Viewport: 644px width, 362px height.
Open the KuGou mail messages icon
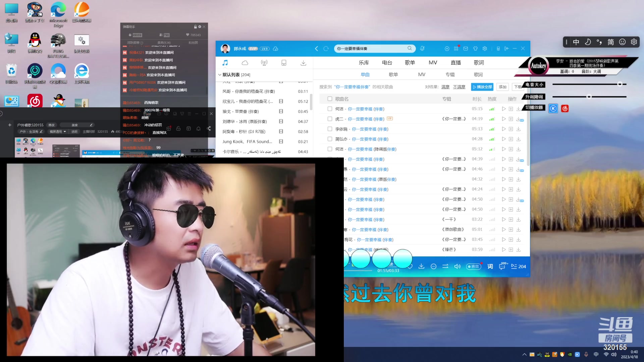466,49
